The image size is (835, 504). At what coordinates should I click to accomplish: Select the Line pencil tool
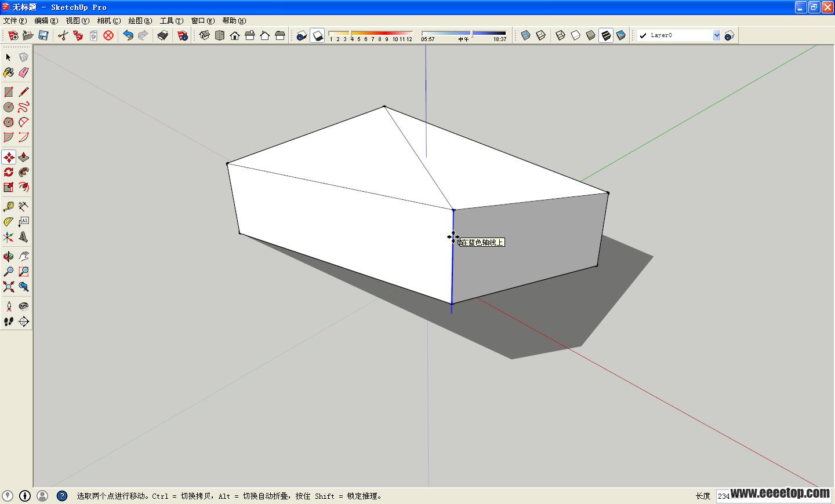(x=24, y=92)
